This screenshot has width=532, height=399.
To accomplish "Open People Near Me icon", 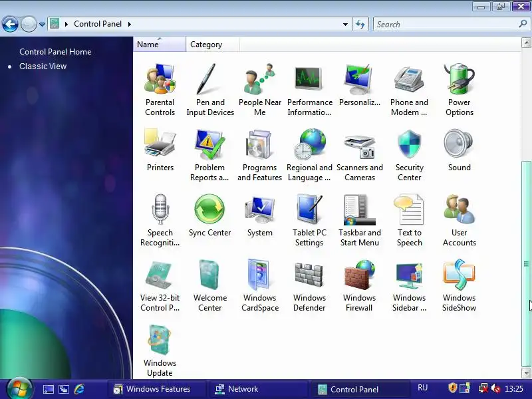I will click(x=260, y=90).
